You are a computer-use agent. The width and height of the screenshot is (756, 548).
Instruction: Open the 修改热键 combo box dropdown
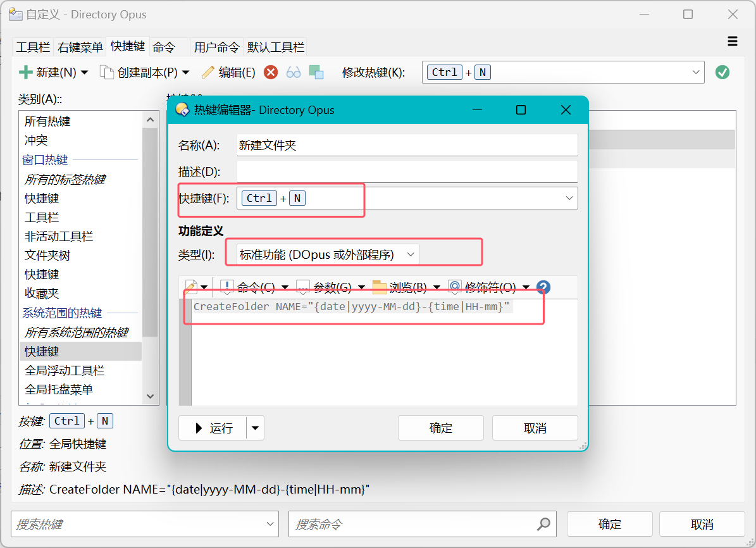tap(696, 72)
